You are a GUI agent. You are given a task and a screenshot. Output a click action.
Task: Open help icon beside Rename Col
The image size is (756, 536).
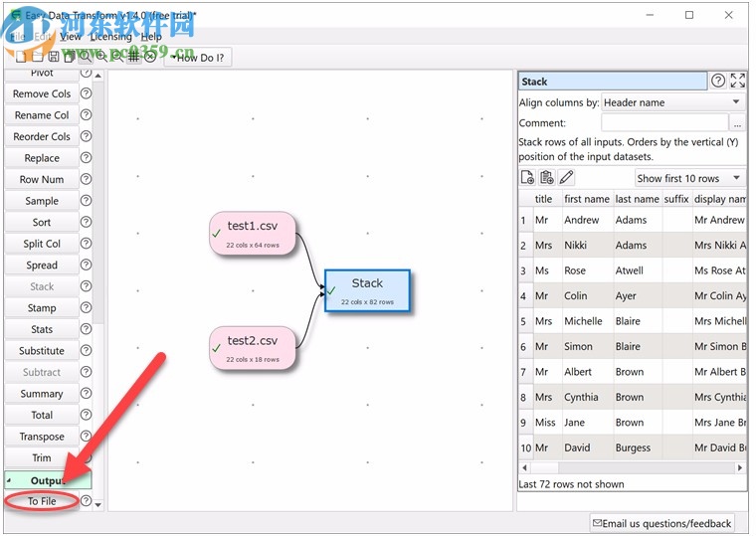[86, 114]
